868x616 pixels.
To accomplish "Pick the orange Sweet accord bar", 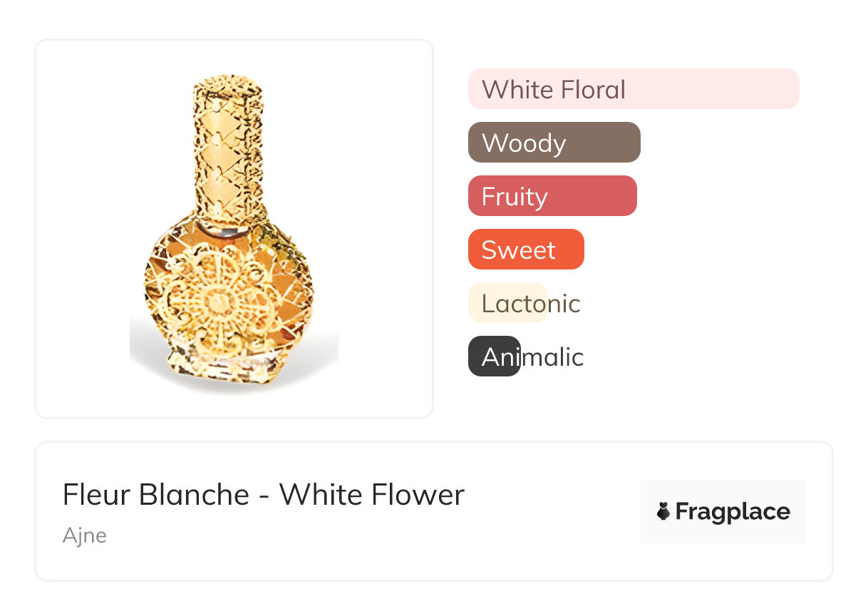I will [x=526, y=250].
